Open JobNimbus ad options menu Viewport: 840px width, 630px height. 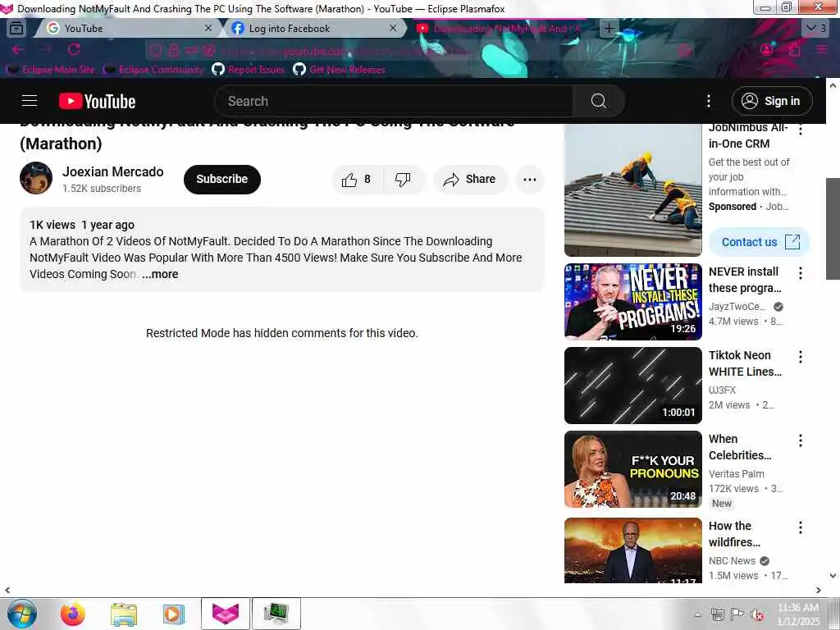coord(801,129)
